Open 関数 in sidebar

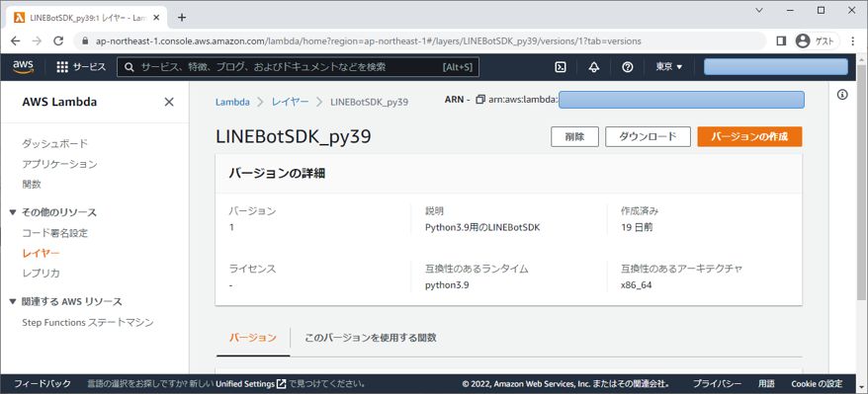click(32, 184)
